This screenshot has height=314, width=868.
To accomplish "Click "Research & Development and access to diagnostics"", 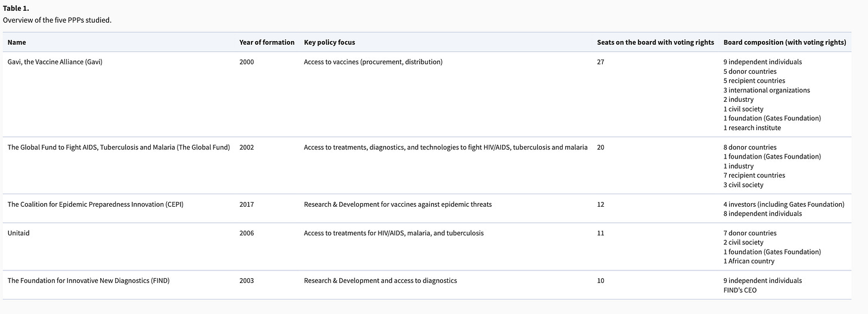I will (x=380, y=281).
